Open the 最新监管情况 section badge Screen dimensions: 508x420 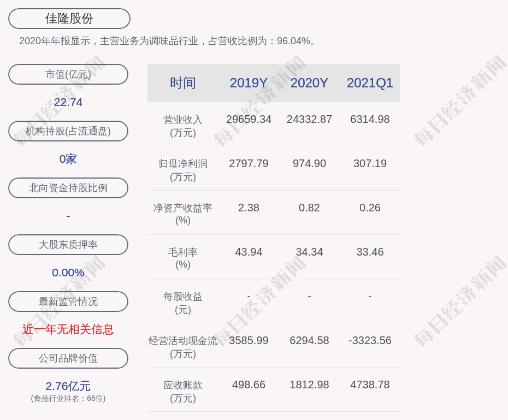[68, 301]
